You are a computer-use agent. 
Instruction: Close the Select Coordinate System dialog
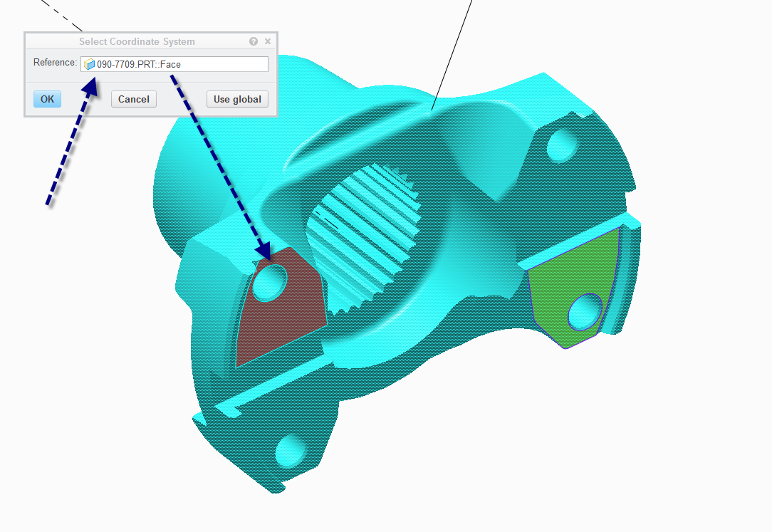[268, 41]
